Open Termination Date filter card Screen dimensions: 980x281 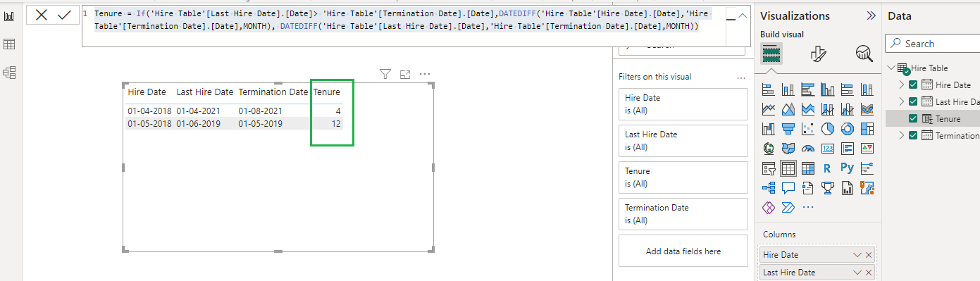coord(683,214)
